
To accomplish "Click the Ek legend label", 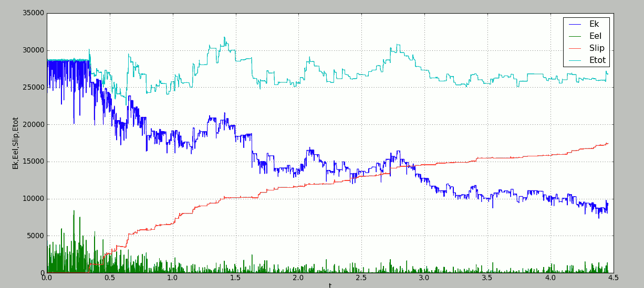I will tap(594, 24).
